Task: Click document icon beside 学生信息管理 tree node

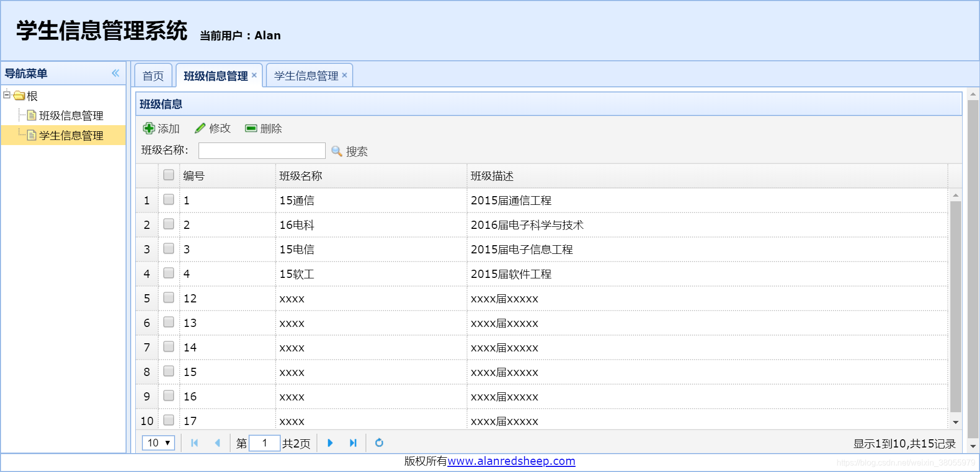Action: point(32,135)
